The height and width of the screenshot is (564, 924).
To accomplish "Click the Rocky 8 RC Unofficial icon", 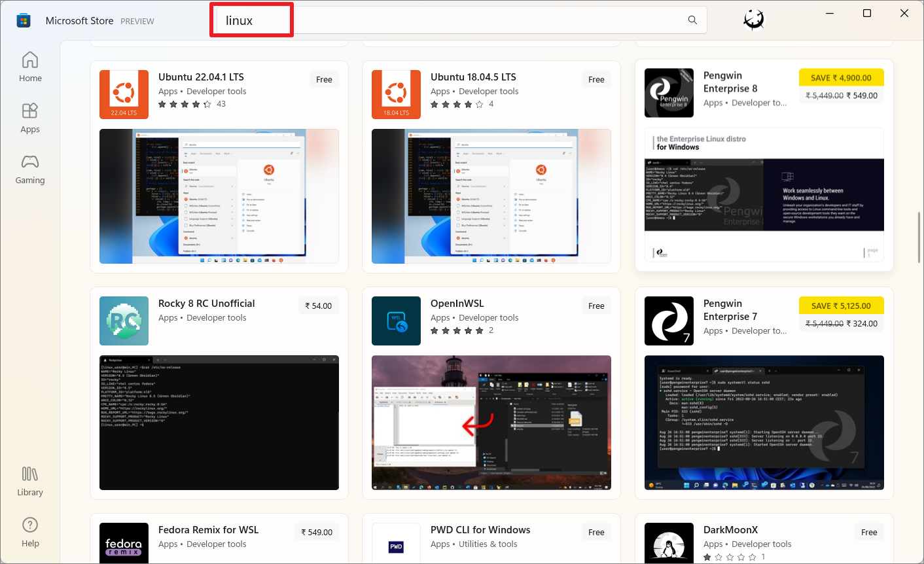I will pos(124,321).
